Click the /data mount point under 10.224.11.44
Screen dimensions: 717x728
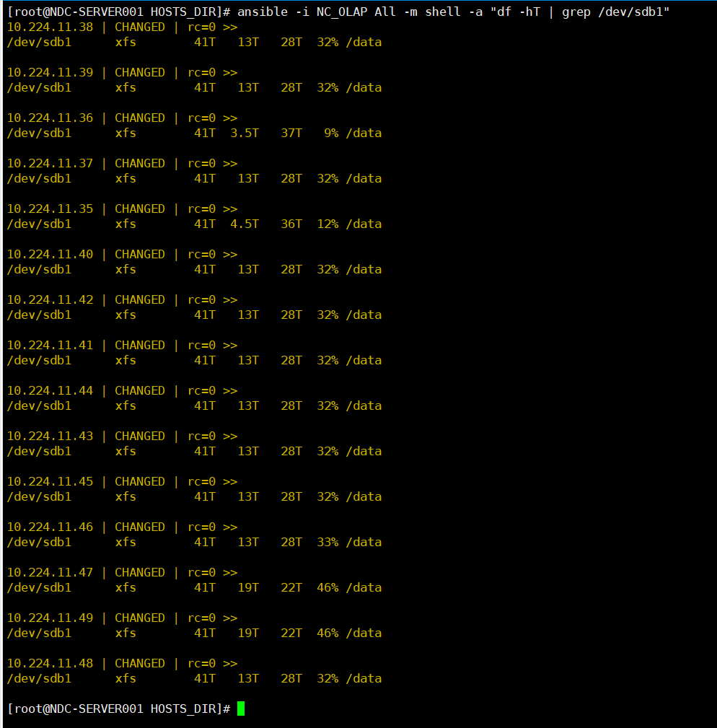pyautogui.click(x=364, y=405)
